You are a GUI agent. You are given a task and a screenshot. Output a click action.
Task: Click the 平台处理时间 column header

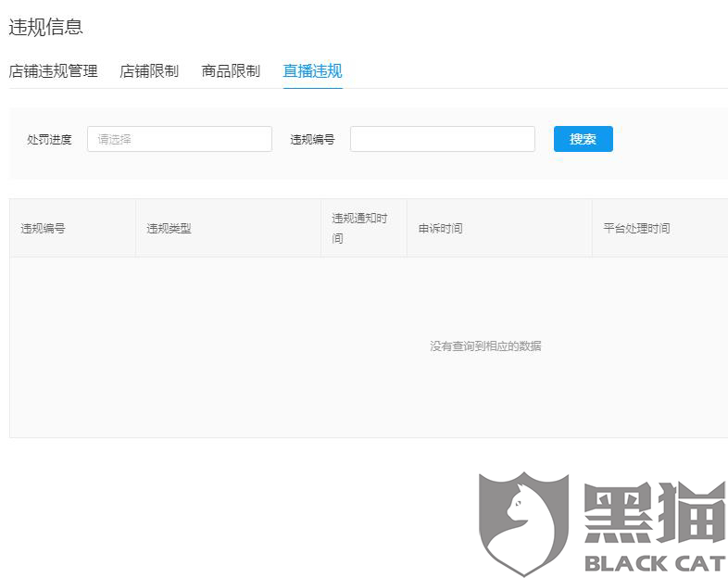point(636,229)
